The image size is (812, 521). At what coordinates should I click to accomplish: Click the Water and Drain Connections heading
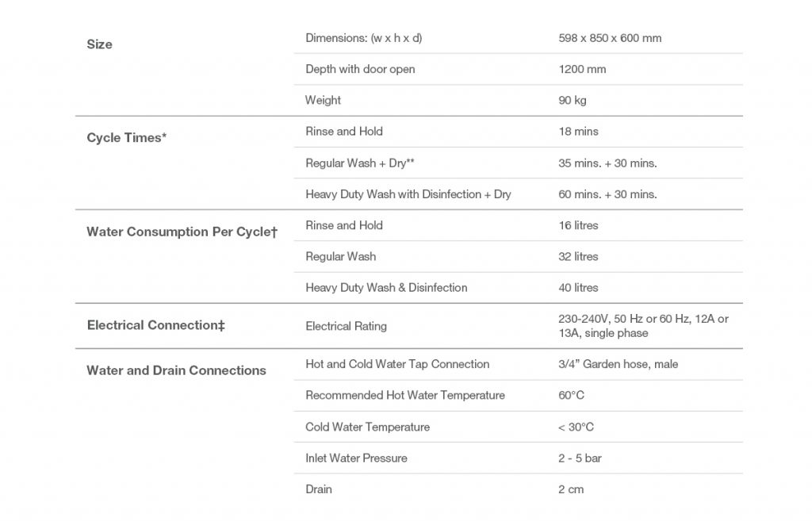pyautogui.click(x=176, y=370)
